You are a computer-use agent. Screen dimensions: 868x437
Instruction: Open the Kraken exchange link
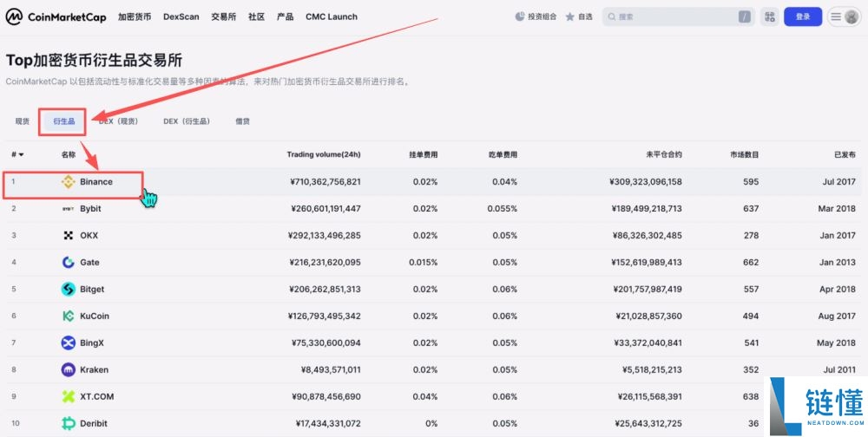(94, 369)
